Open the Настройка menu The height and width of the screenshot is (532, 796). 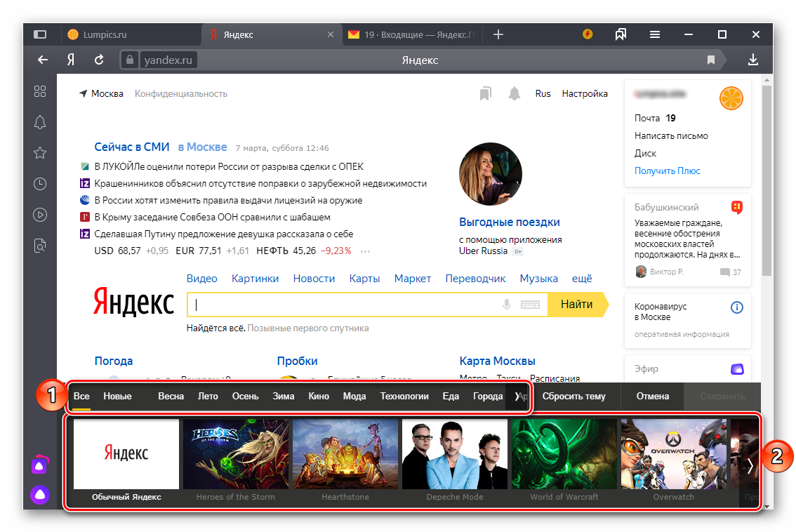585,93
